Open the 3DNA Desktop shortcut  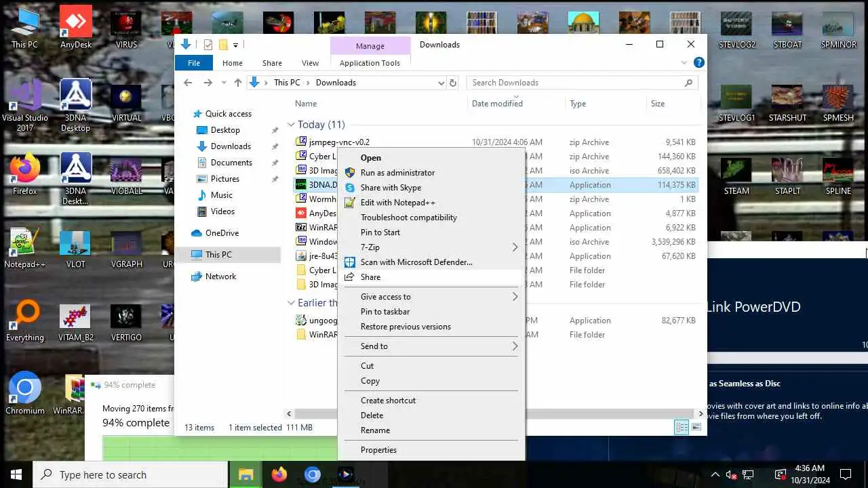75,105
